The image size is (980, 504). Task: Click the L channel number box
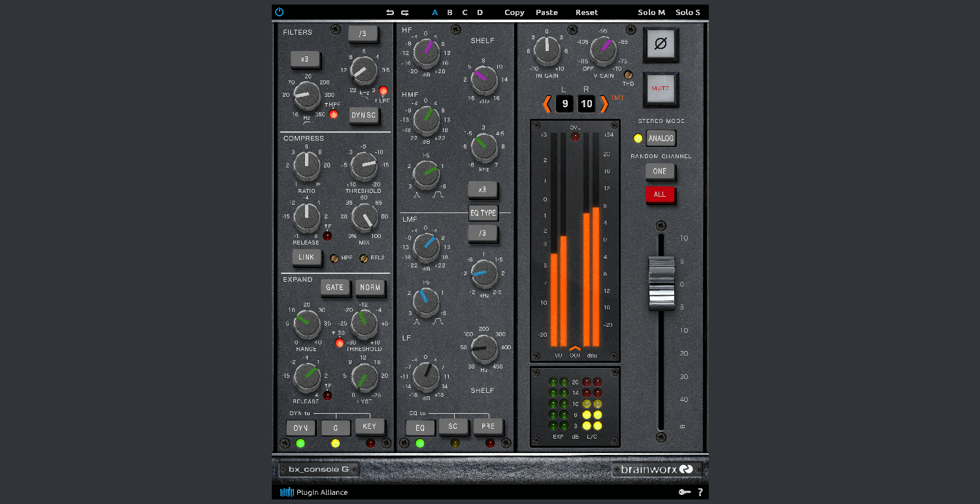pos(564,103)
